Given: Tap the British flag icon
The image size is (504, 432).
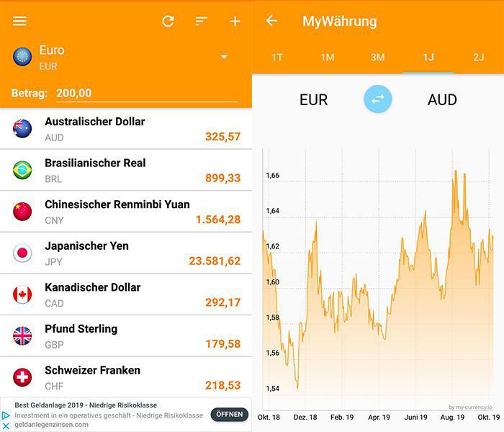Looking at the screenshot, I should pyautogui.click(x=22, y=336).
